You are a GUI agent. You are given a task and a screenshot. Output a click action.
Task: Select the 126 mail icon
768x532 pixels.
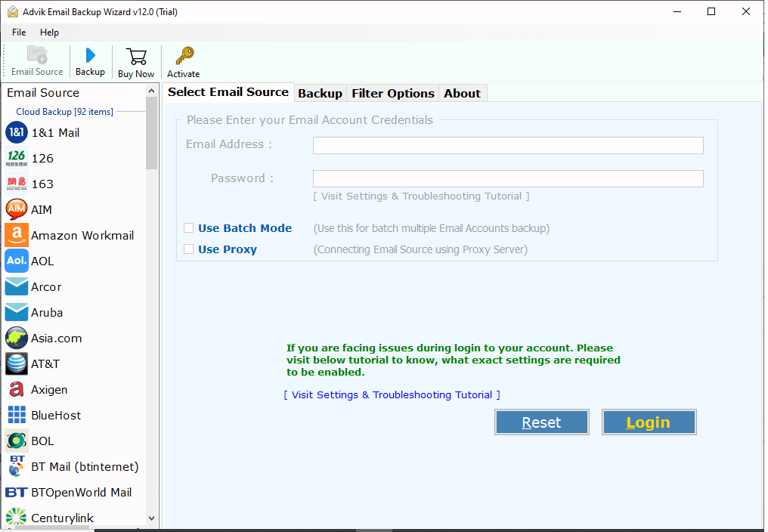tap(17, 158)
